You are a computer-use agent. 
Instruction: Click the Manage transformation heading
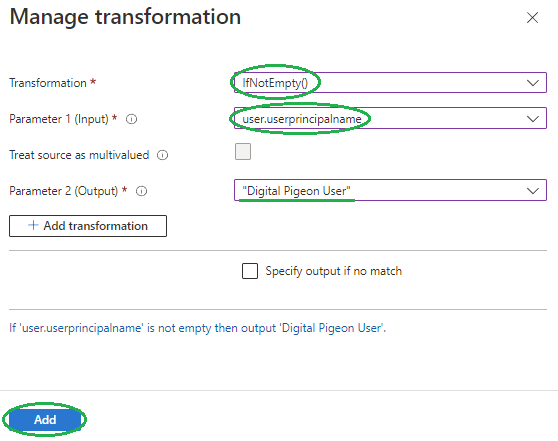125,17
